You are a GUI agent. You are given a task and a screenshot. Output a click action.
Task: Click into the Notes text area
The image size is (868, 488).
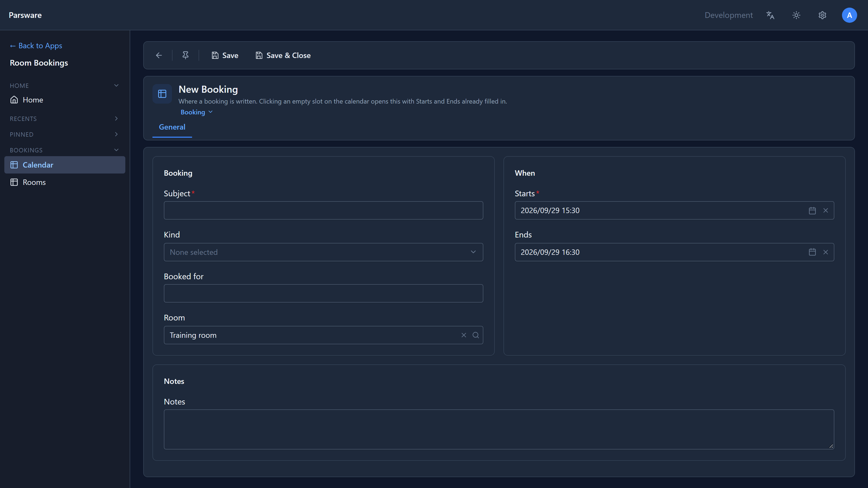click(499, 429)
